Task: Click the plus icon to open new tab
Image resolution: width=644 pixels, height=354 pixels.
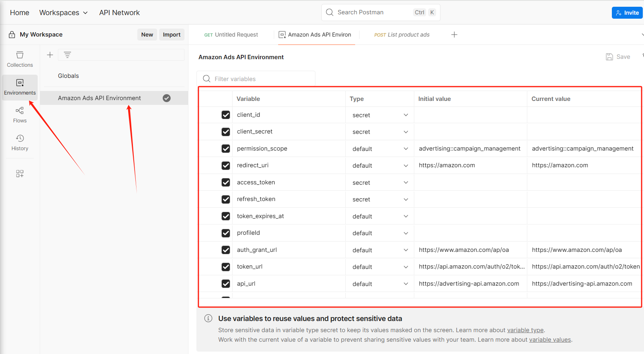Action: 454,35
